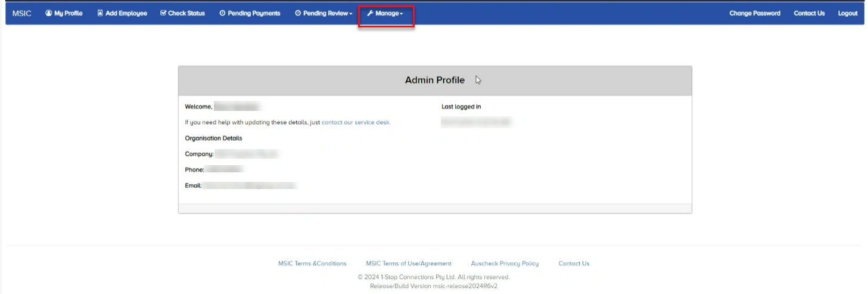
Task: Go to the MSIC home brand link
Action: click(21, 13)
